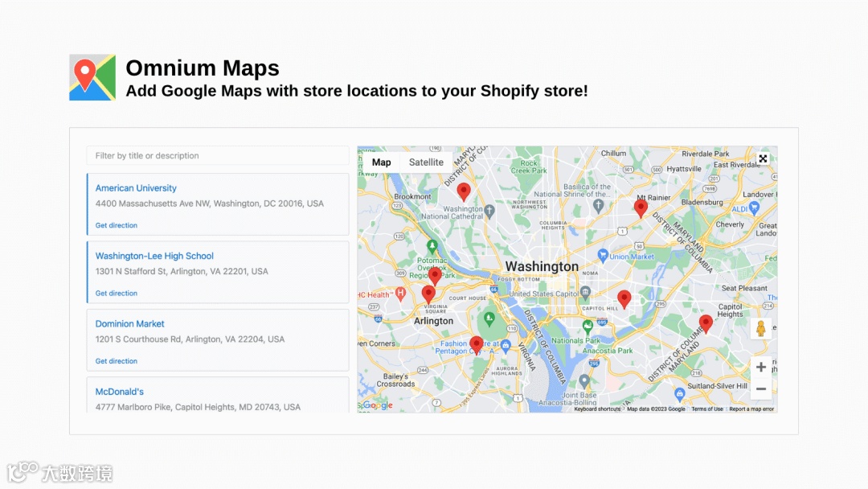Click the Joint Base Anacostia-Bolling marker
Viewport: 868px width, 489px height.
pos(584,380)
